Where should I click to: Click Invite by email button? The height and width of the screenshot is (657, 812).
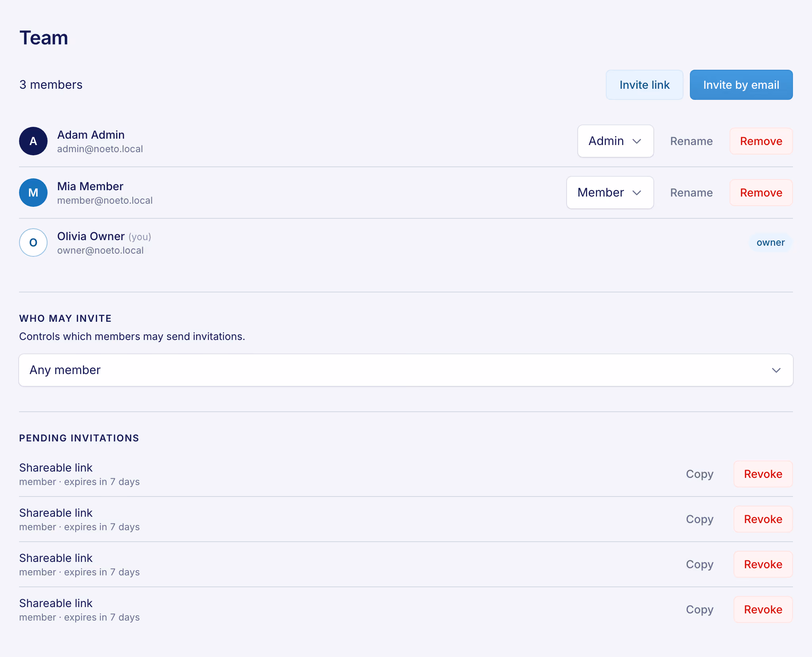point(741,85)
